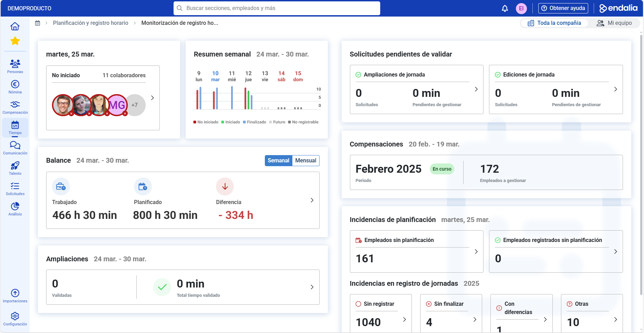Click the +7 more collaborators bubble

pos(135,105)
